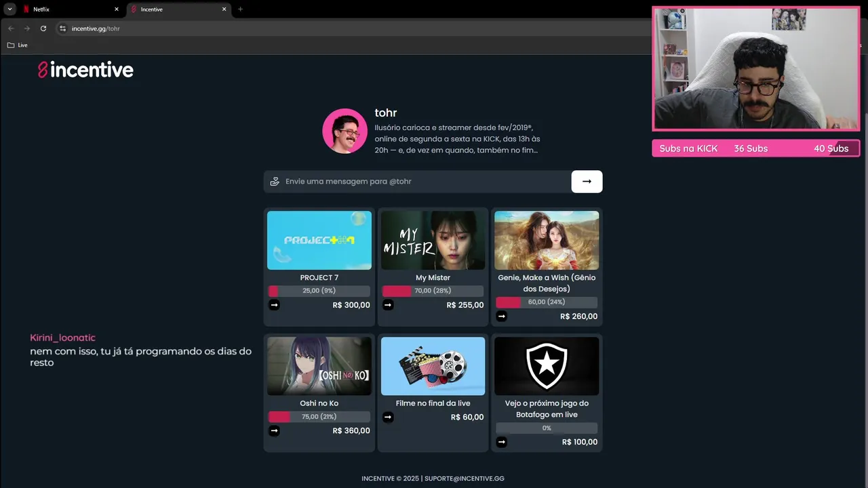Click Genie progress bar 60,00 (24%)
This screenshot has height=488, width=868.
[x=547, y=302]
